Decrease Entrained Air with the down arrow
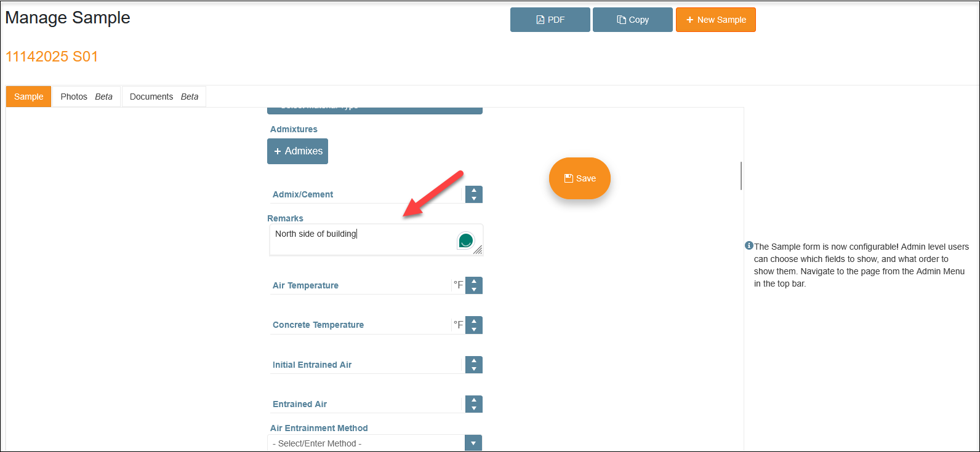Image resolution: width=980 pixels, height=452 pixels. 474,408
